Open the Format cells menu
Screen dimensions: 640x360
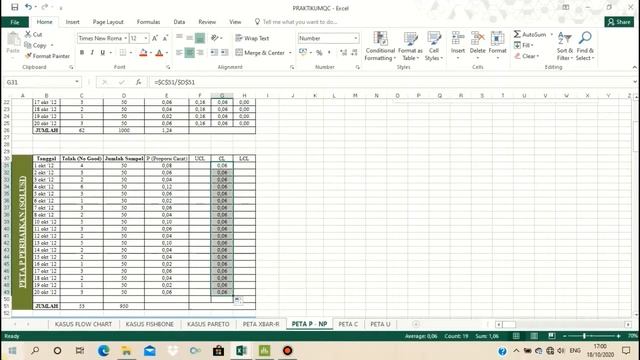pyautogui.click(x=497, y=45)
